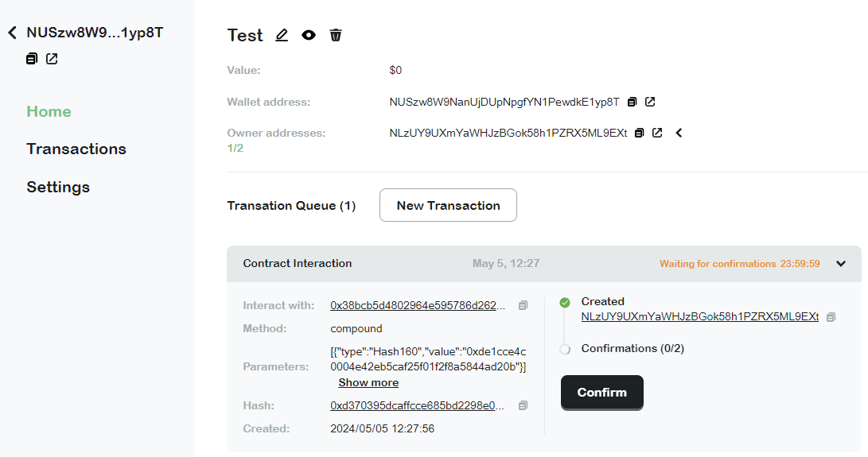The image size is (868, 457).
Task: Click the Confirm button
Action: (x=601, y=393)
